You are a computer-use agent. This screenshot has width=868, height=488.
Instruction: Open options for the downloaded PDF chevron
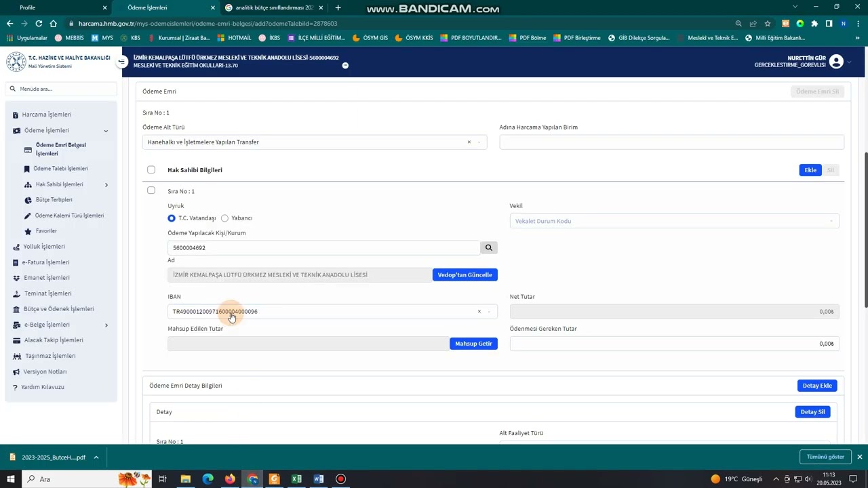click(96, 457)
